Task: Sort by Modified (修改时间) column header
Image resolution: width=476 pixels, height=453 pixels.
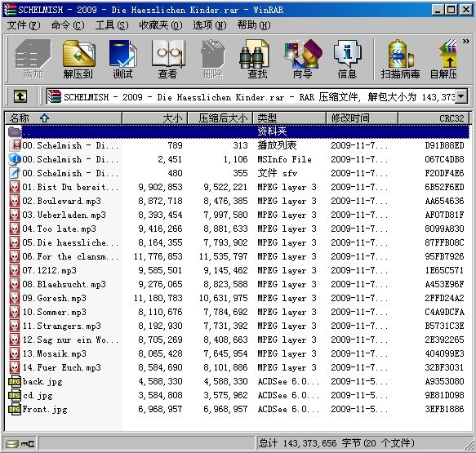Action: (363, 118)
